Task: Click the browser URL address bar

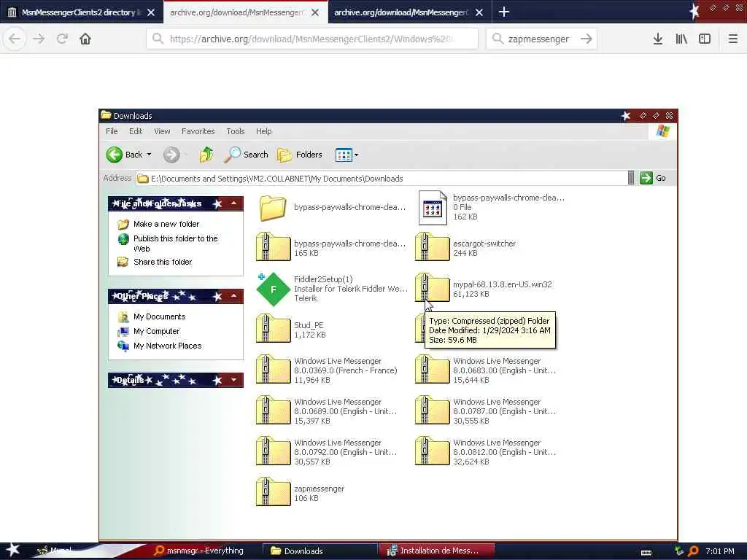Action: [312, 39]
